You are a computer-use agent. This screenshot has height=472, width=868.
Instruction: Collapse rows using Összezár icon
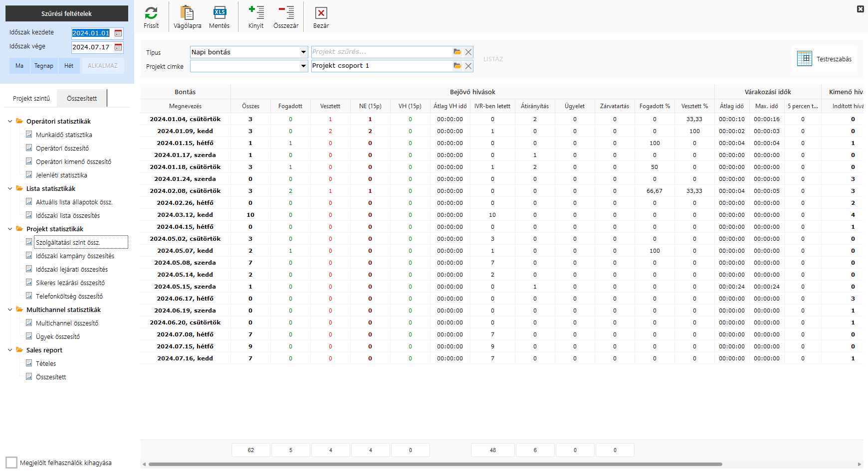(286, 13)
